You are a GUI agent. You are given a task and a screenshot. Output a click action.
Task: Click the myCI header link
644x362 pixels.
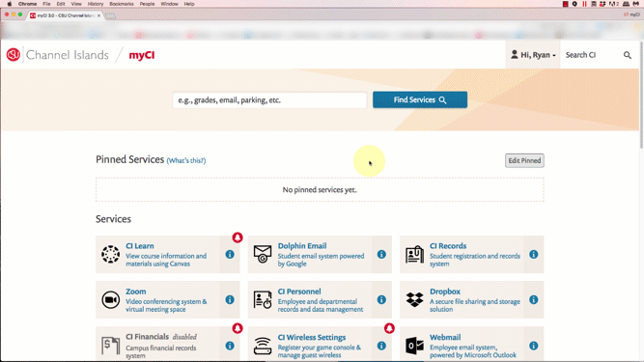pos(142,55)
